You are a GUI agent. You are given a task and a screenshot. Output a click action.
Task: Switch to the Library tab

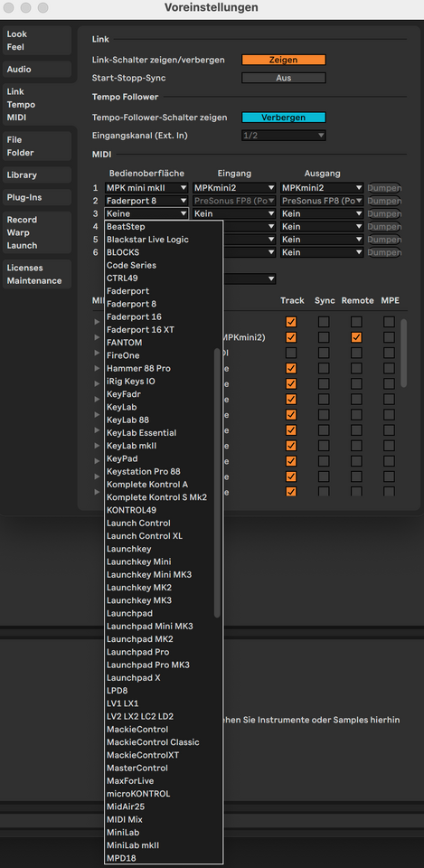pos(36,175)
